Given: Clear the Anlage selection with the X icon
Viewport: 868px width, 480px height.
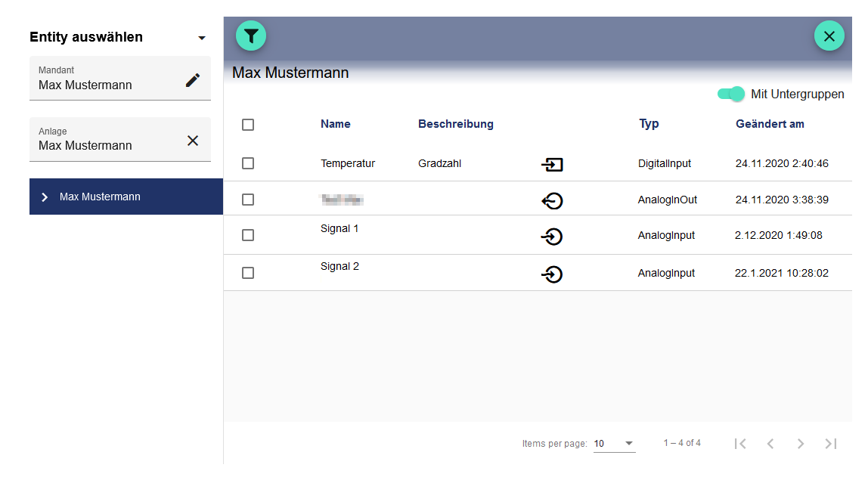Looking at the screenshot, I should point(194,139).
